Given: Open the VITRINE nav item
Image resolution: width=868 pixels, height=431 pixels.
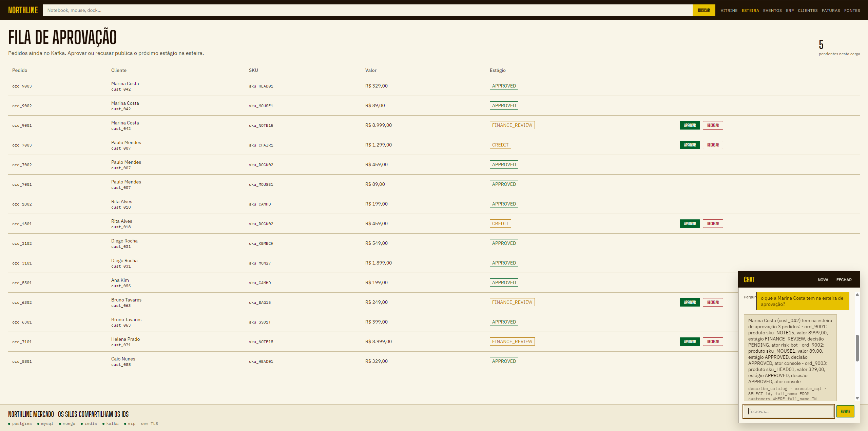Looking at the screenshot, I should coord(729,11).
